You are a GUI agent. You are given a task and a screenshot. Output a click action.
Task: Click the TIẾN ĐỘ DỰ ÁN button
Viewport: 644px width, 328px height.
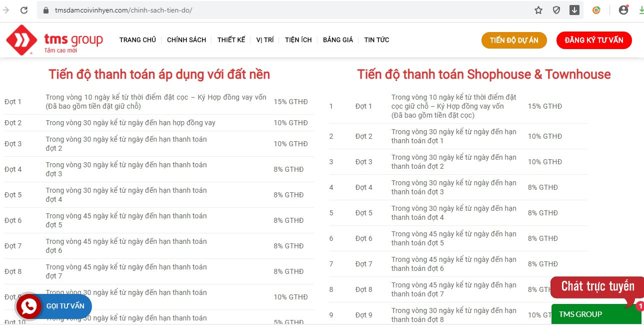tap(514, 41)
